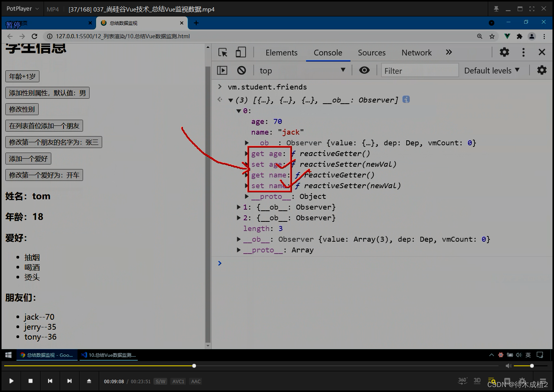Screen dimensions: 554x392
Task: Reload the page in the browser
Action: [34, 36]
